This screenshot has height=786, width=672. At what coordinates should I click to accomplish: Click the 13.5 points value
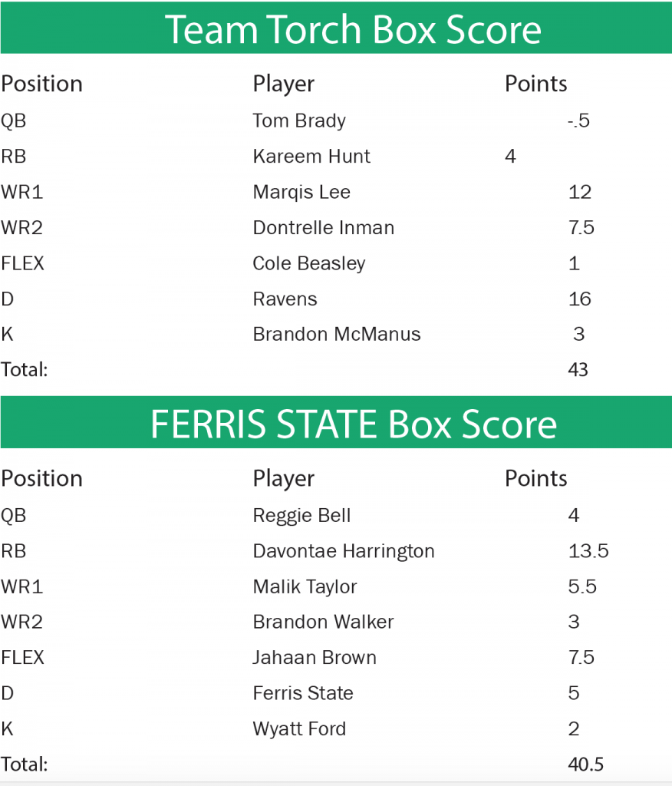point(588,551)
